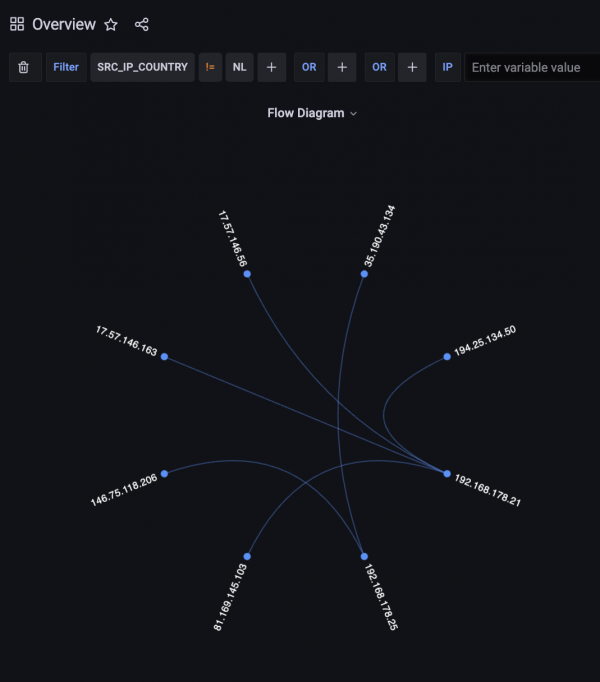
Task: Change the != filter operator
Action: [210, 67]
